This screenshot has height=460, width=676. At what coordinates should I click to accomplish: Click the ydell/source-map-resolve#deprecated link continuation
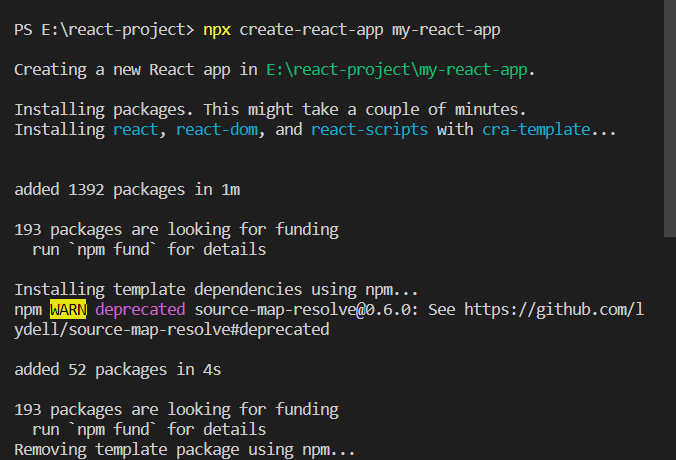pyautogui.click(x=172, y=330)
